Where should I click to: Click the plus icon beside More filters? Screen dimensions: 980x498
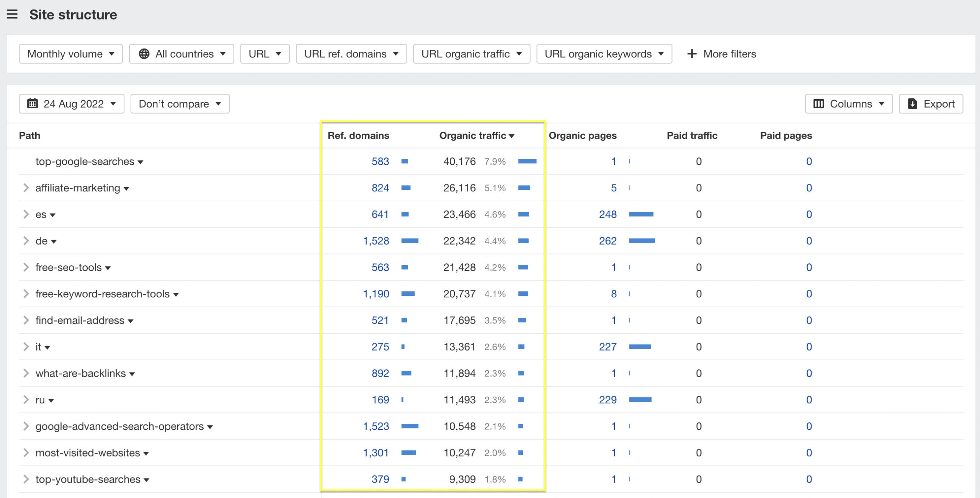point(693,54)
